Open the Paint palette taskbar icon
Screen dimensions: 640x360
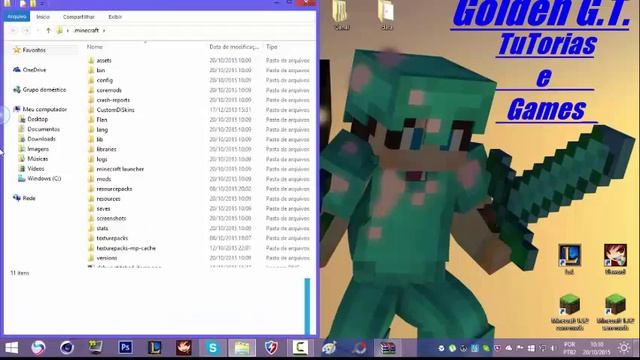[x=329, y=348]
